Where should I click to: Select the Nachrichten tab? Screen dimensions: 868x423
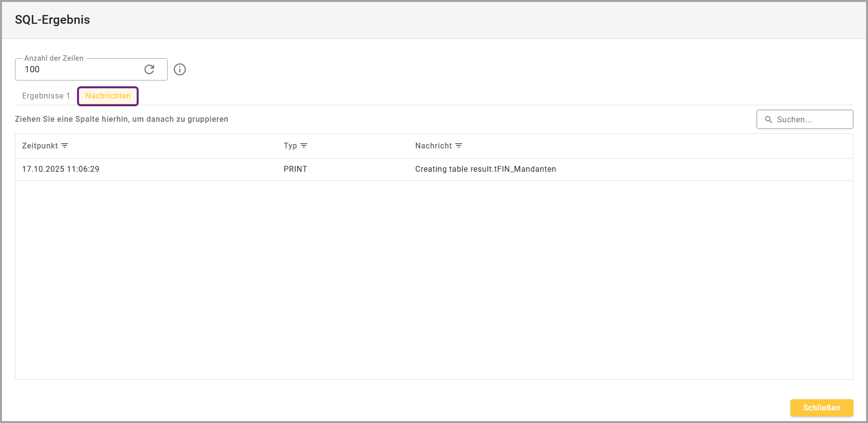pyautogui.click(x=108, y=96)
